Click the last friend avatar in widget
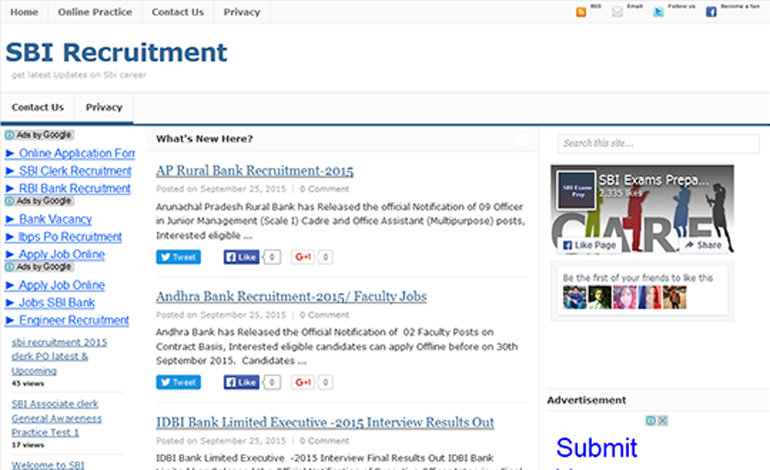The width and height of the screenshot is (770, 470). click(675, 298)
